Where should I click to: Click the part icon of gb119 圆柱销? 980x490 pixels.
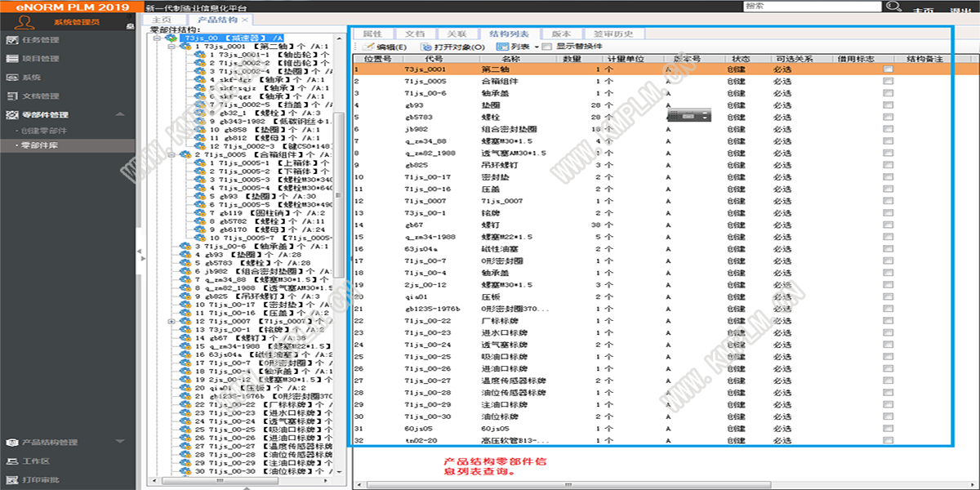(x=201, y=212)
